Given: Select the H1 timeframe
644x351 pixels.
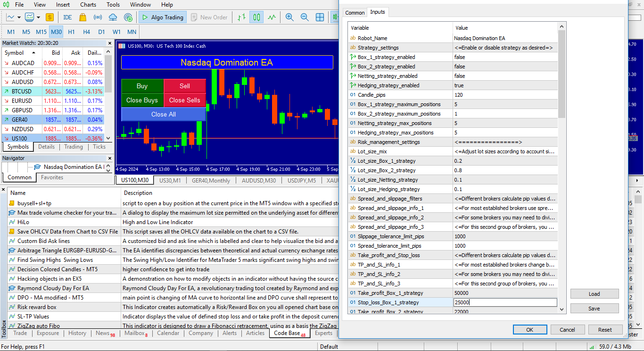Looking at the screenshot, I should [71, 32].
